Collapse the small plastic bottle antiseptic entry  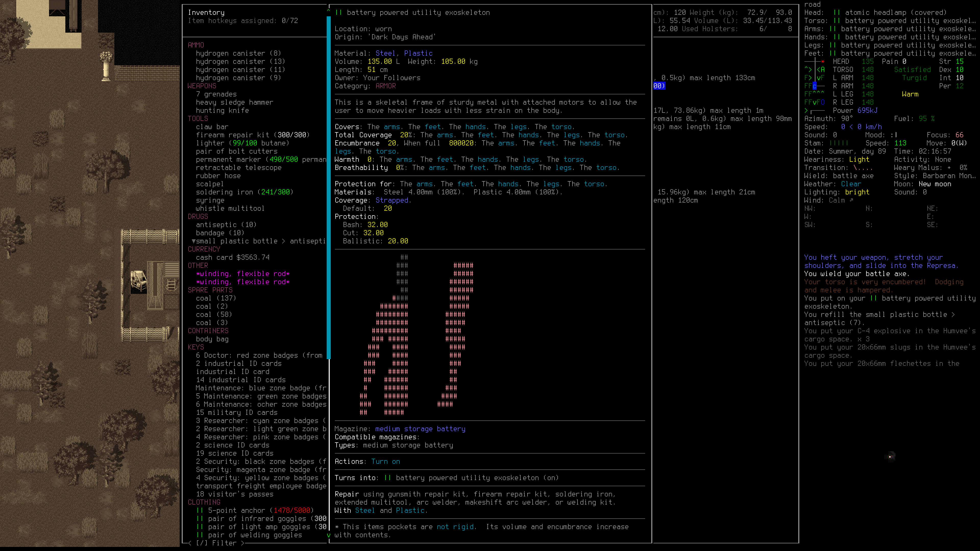click(194, 241)
